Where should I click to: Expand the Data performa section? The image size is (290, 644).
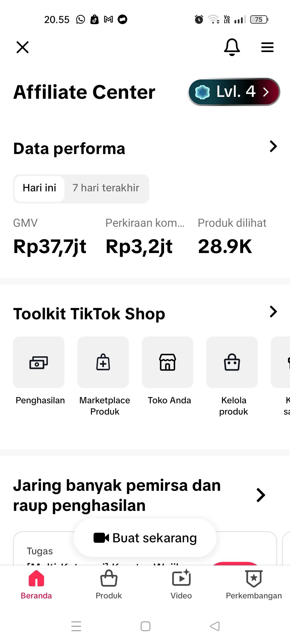coord(273,147)
